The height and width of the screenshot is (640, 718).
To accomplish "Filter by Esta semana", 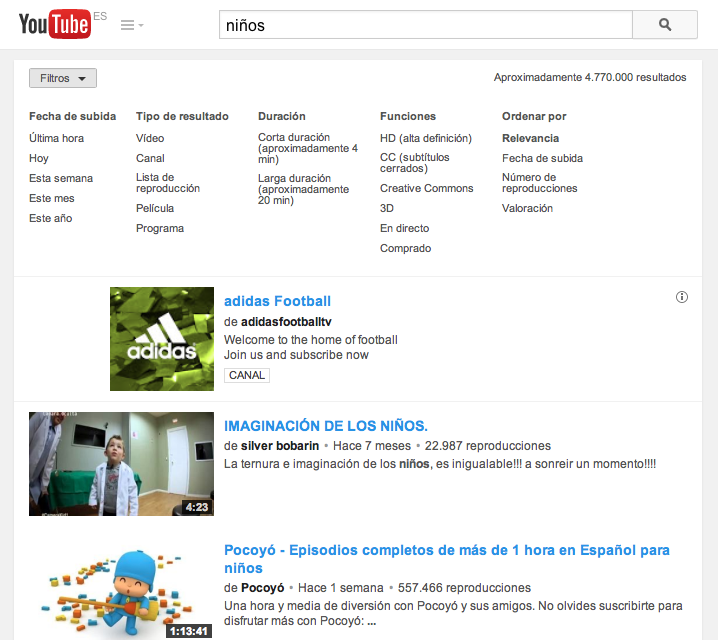I will click(61, 178).
